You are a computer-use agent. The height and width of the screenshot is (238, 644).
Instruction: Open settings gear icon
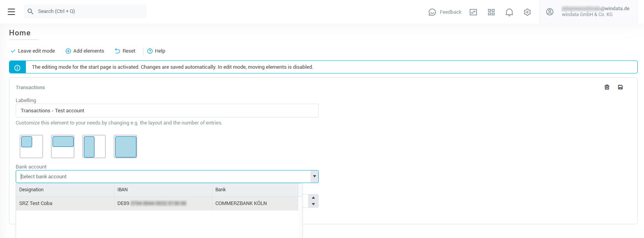(x=527, y=12)
